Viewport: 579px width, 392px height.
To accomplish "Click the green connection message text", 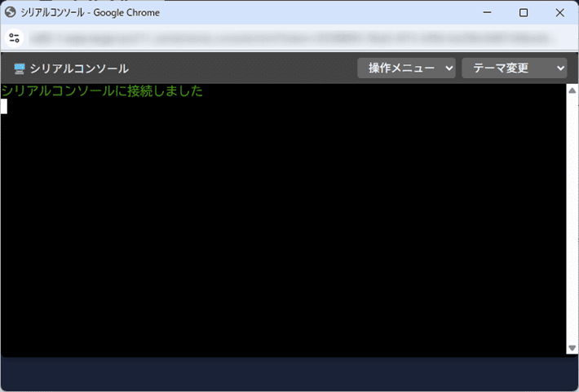I will [102, 90].
